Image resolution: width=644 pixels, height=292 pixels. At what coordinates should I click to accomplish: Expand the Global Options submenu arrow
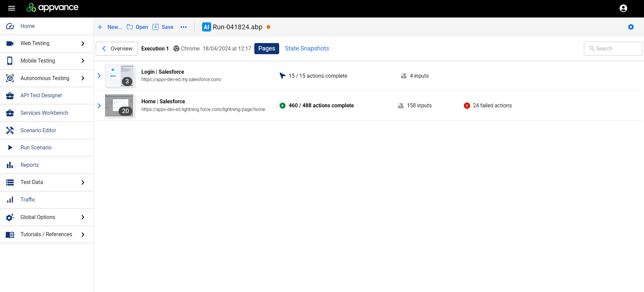point(83,217)
